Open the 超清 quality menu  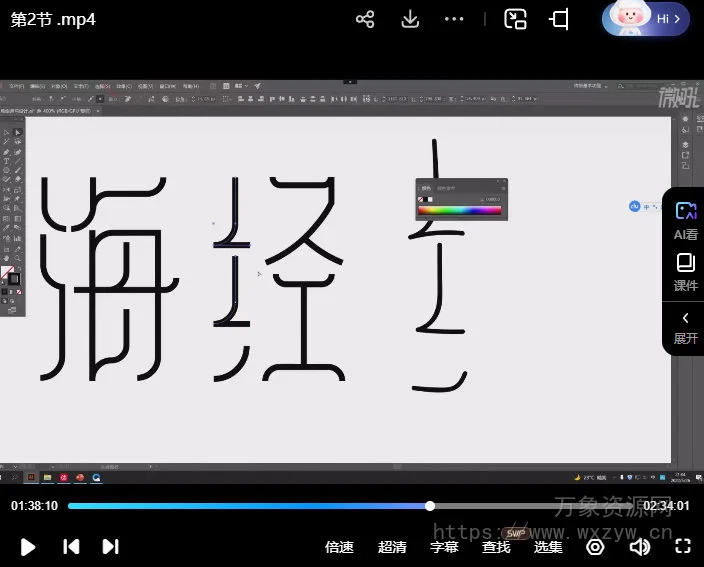(392, 547)
